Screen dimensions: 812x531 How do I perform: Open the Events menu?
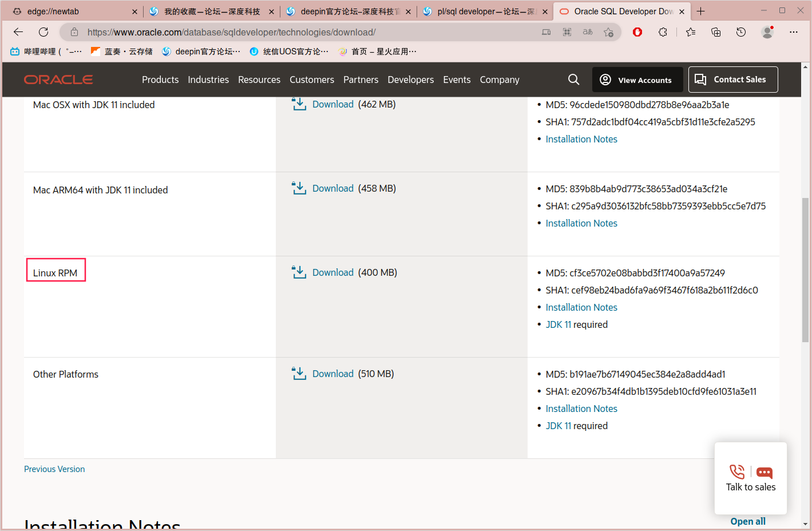(457, 80)
